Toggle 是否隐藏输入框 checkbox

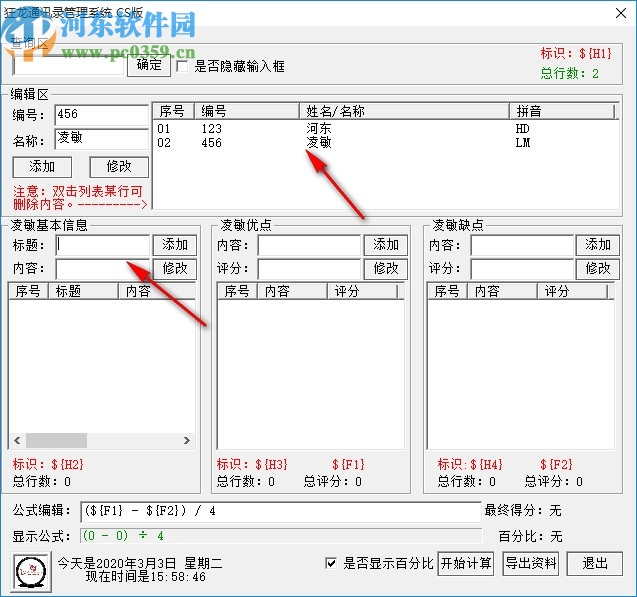(x=182, y=66)
